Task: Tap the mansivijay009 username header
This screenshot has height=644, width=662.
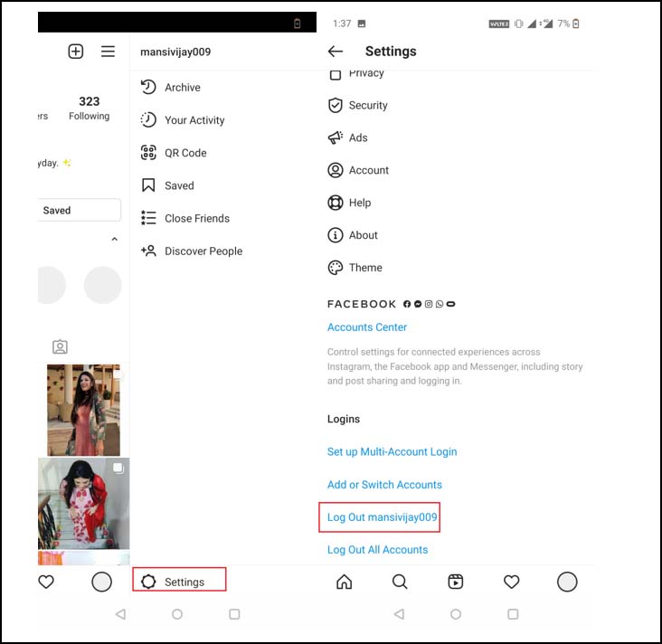Action: (x=175, y=52)
